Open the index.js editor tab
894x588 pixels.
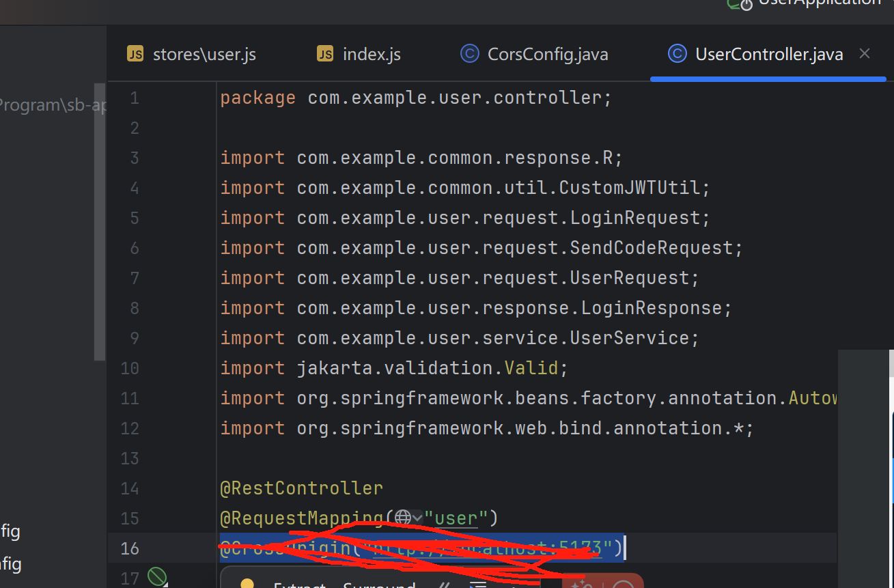pos(359,55)
